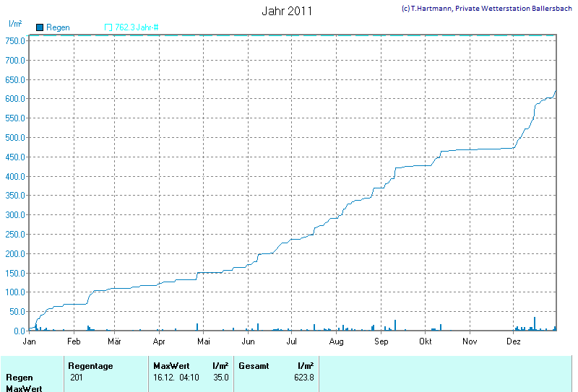Click the T.Hartmann Wetterstation Ballersbach credit
578x392 pixels.
(486, 9)
